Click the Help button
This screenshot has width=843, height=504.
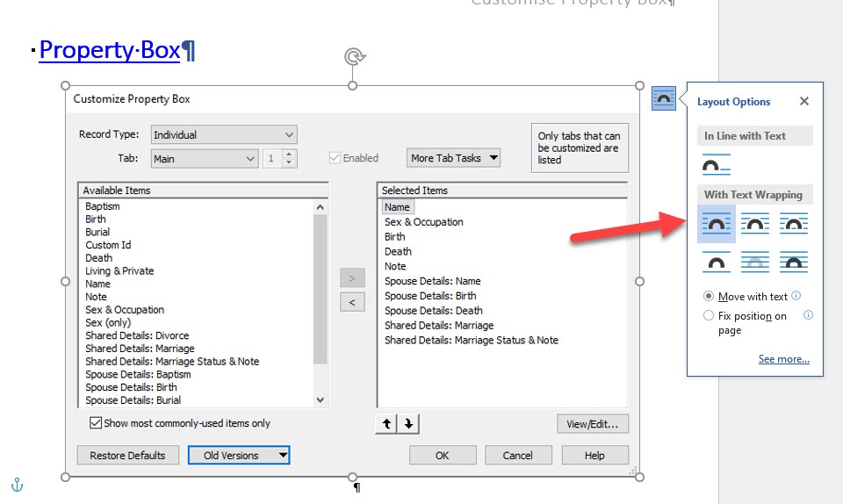tap(594, 455)
